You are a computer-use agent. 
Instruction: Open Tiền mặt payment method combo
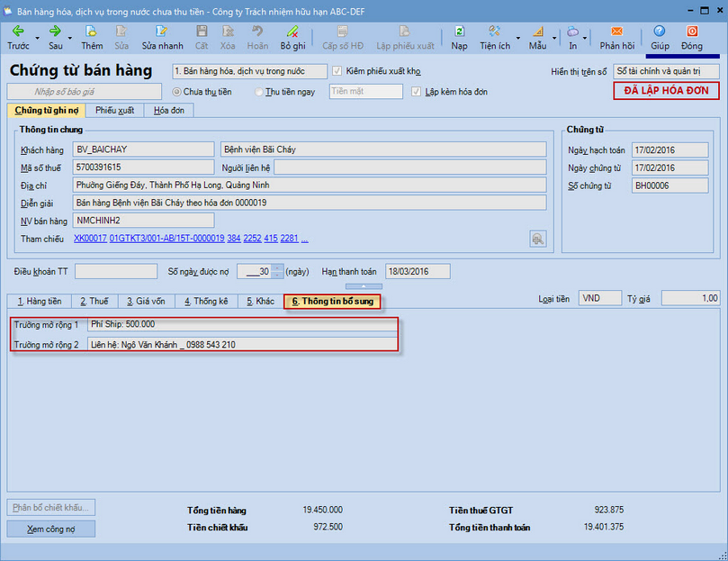[x=366, y=92]
